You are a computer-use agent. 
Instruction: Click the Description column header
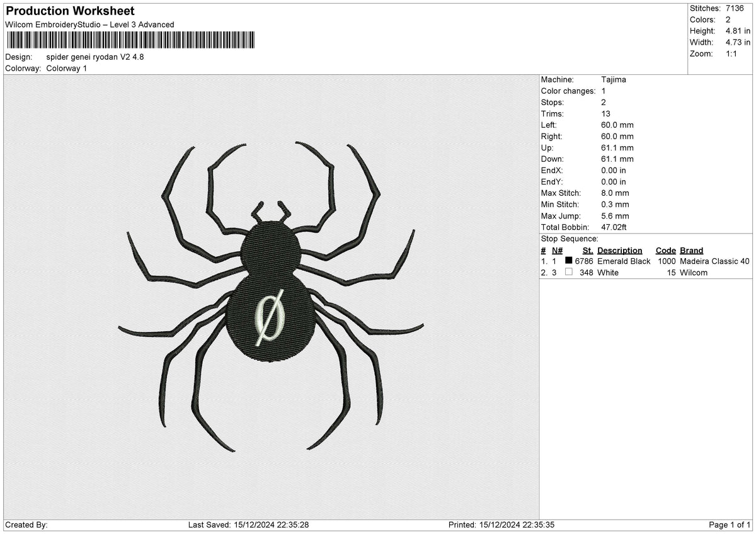[620, 250]
